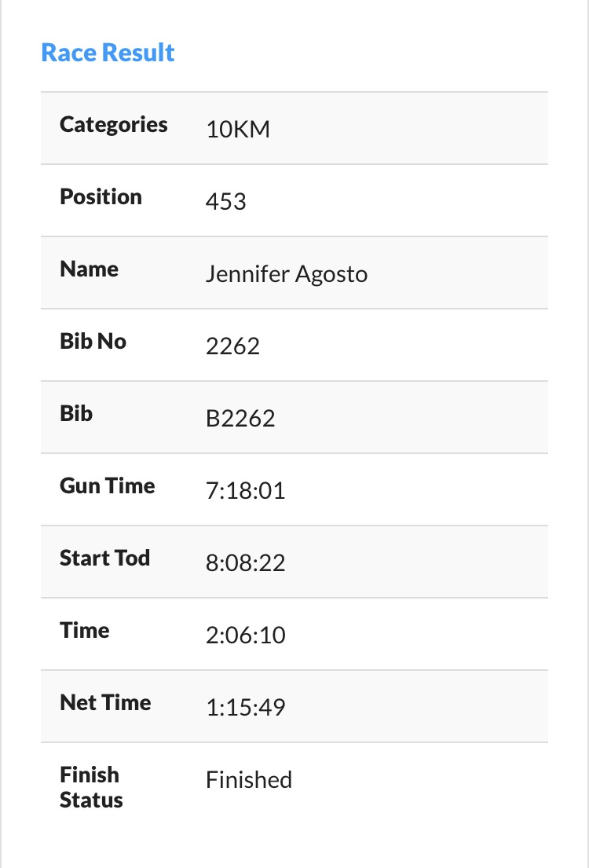
Task: Click the 10KM category value
Action: click(x=238, y=130)
